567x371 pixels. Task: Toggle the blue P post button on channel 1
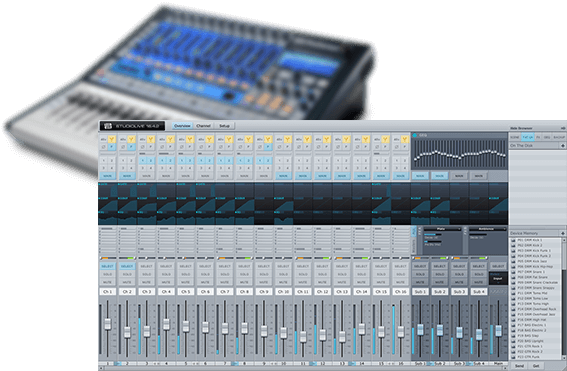pyautogui.click(x=112, y=147)
